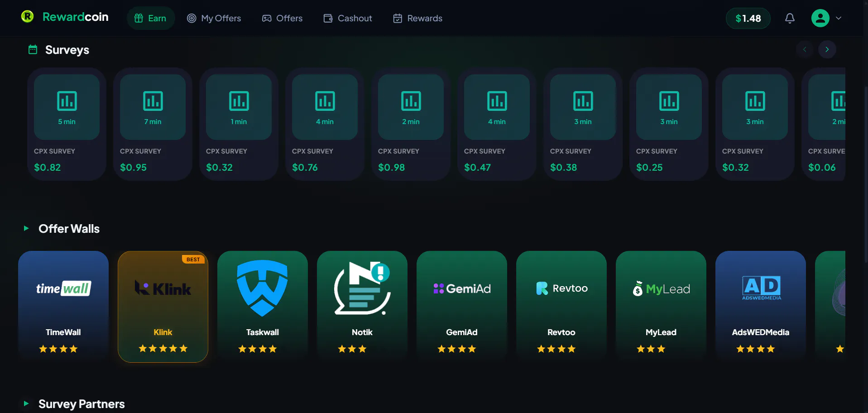
Task: Open the $0.25 CPX survey
Action: tap(669, 124)
